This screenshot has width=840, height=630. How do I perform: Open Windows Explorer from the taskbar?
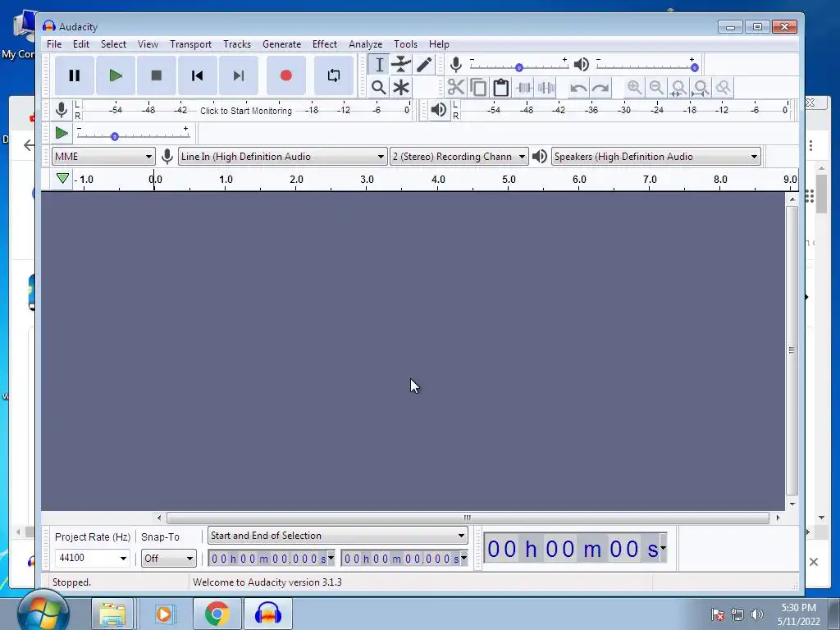coord(112,614)
